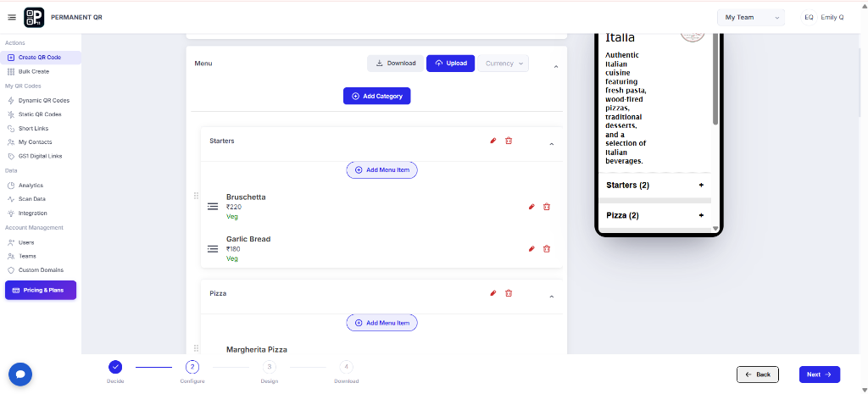Click the ₹180 price text
The width and height of the screenshot is (868, 394).
pos(234,249)
